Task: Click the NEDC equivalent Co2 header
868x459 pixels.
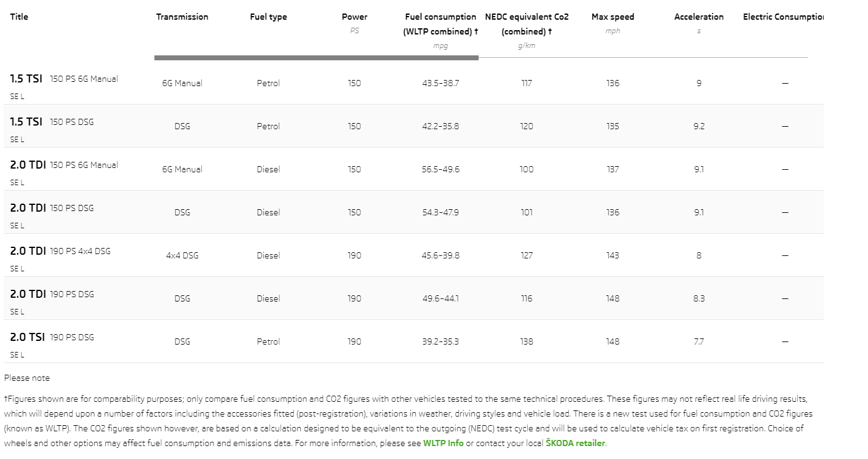Action: (x=527, y=24)
